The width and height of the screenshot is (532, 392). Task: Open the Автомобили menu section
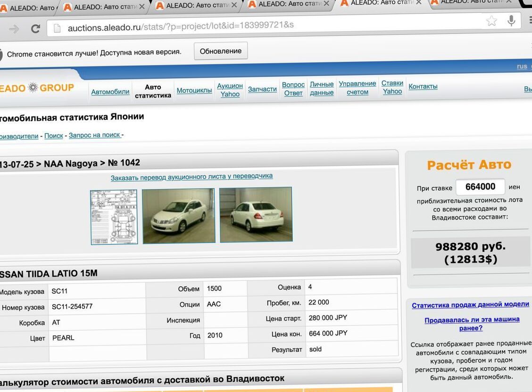click(x=110, y=91)
